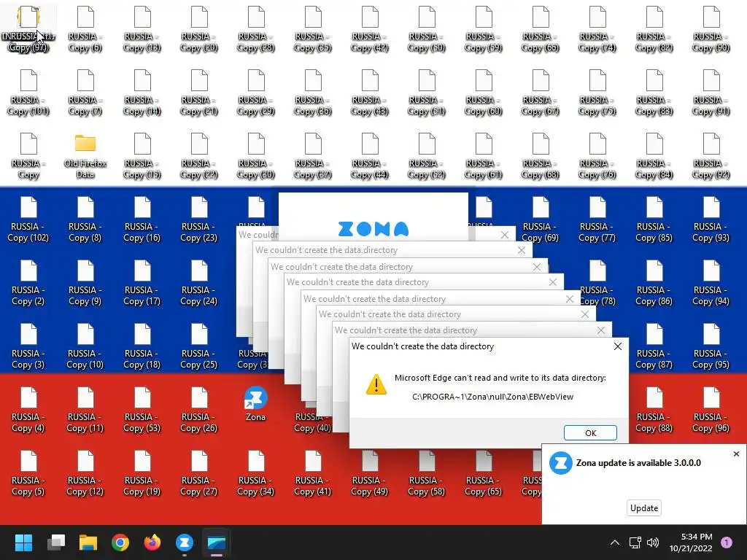Select RUSSIA - Copy (49) file
The height and width of the screenshot is (560, 747).
pyautogui.click(x=370, y=472)
